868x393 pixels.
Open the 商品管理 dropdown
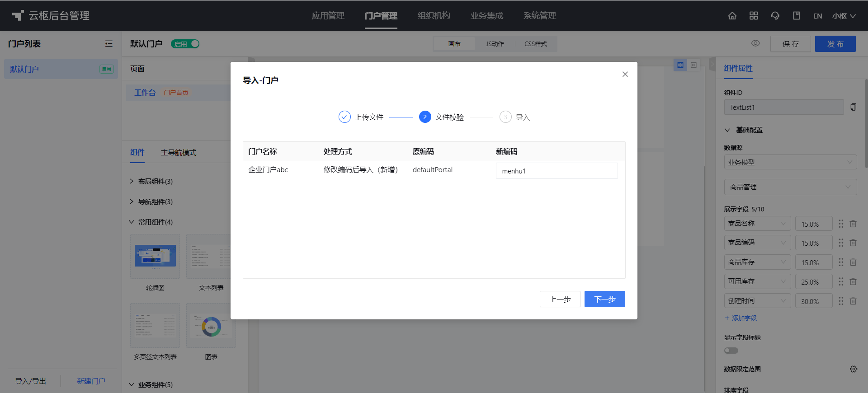click(x=790, y=187)
